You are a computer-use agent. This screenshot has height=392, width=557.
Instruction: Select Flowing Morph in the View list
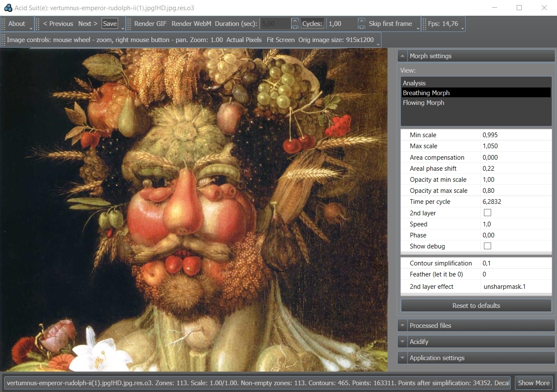pos(476,102)
